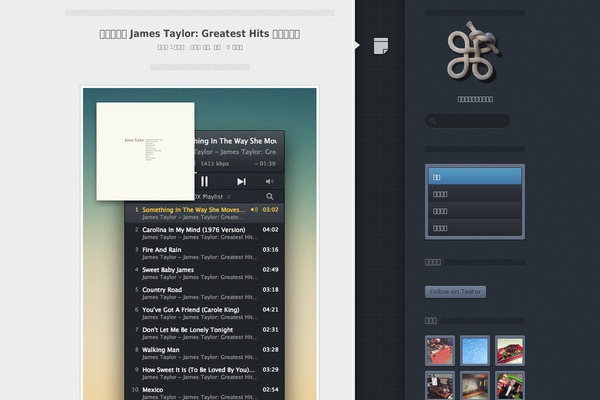Screen dimensions: 600x400
Task: Open the Playlist selector dropdown arrows
Action: coord(228,197)
